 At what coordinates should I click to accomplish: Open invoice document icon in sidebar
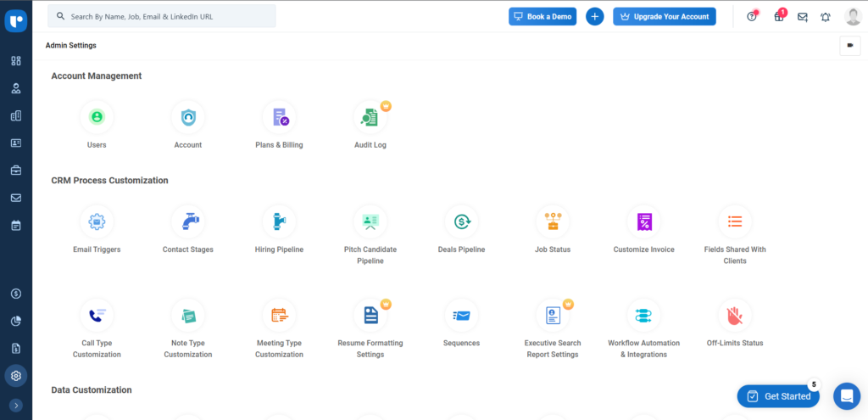click(x=16, y=349)
